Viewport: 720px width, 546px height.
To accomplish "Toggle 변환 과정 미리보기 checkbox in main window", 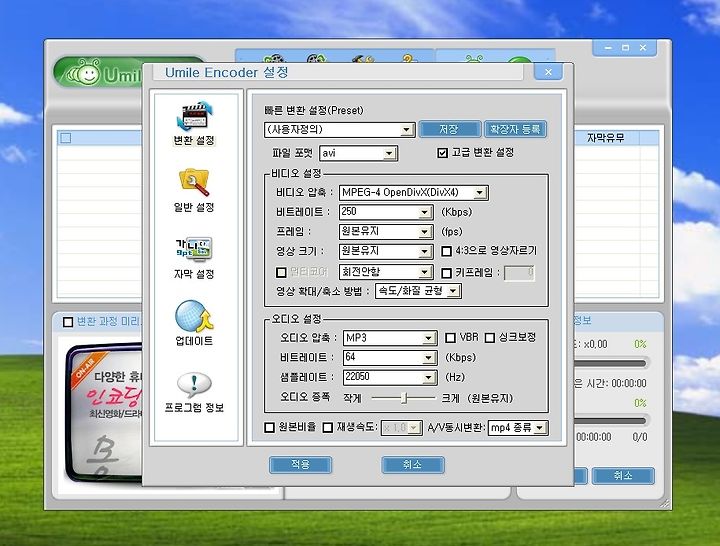I will pos(68,322).
